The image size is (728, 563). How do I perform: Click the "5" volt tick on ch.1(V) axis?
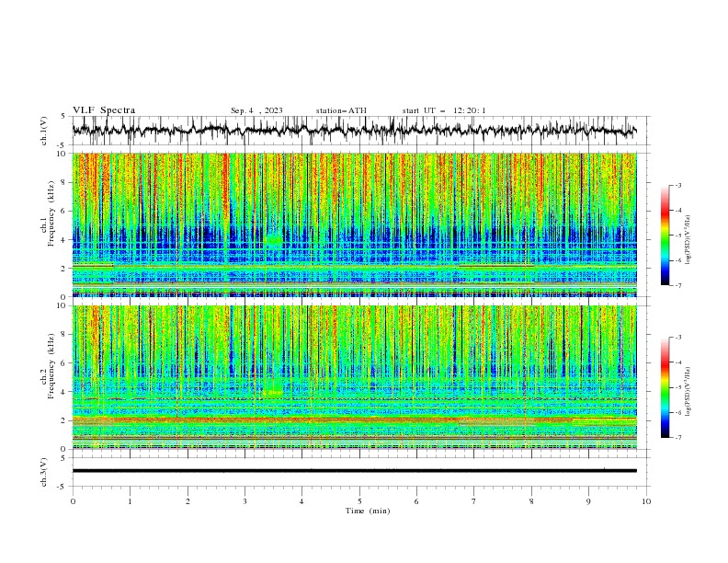coord(63,117)
